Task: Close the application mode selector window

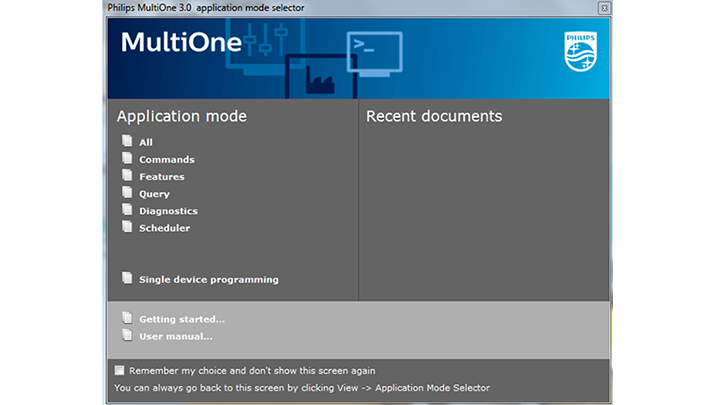Action: pyautogui.click(x=604, y=8)
